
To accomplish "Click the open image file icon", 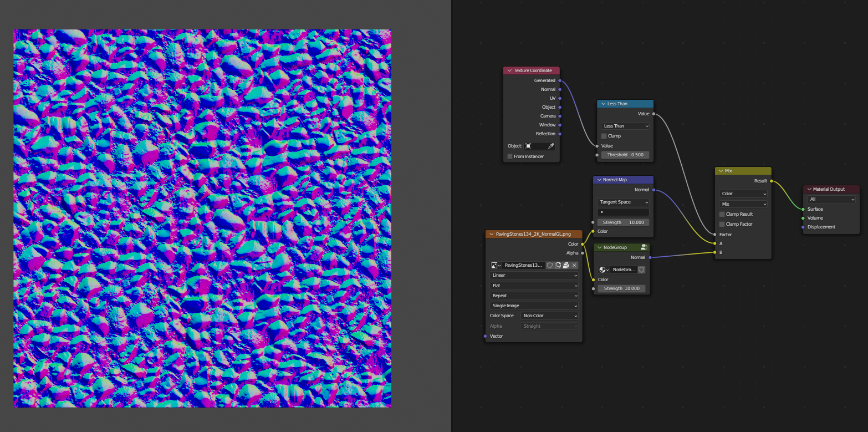I will pos(566,266).
